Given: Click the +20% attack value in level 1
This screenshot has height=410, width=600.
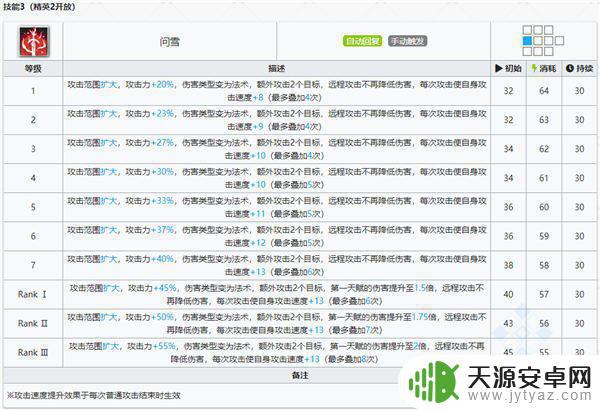Looking at the screenshot, I should pos(163,84).
